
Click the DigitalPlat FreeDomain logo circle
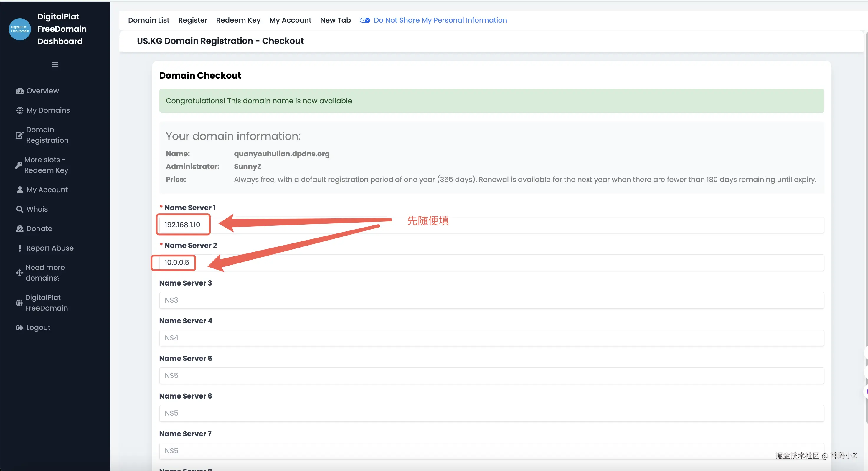[19, 29]
